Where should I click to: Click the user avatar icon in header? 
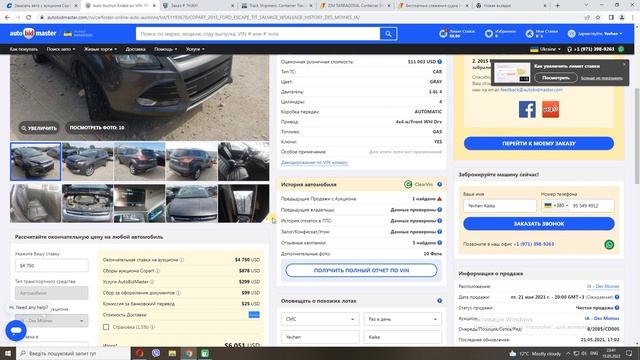(571, 34)
